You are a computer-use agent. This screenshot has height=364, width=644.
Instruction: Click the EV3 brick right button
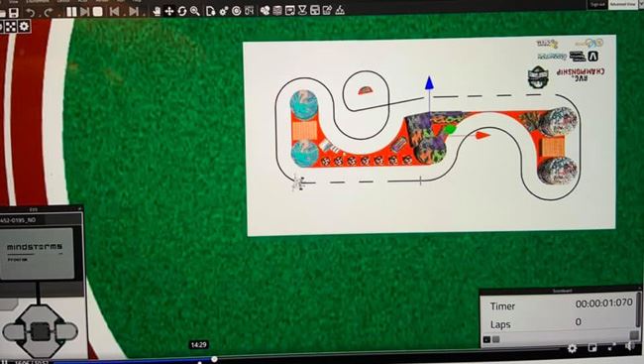point(66,331)
